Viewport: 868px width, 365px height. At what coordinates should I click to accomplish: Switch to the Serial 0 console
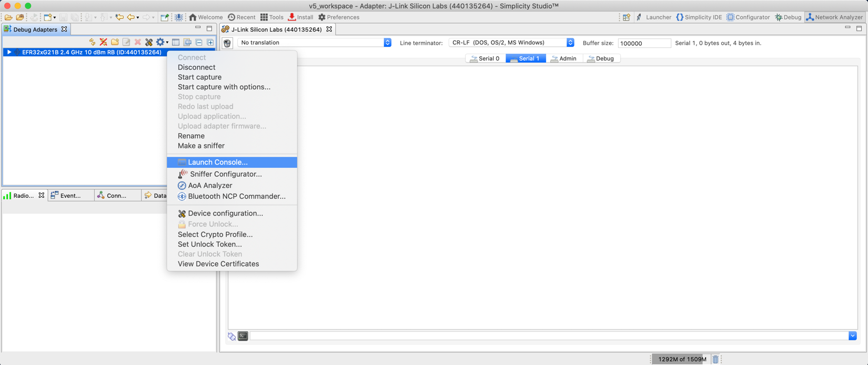pyautogui.click(x=485, y=58)
